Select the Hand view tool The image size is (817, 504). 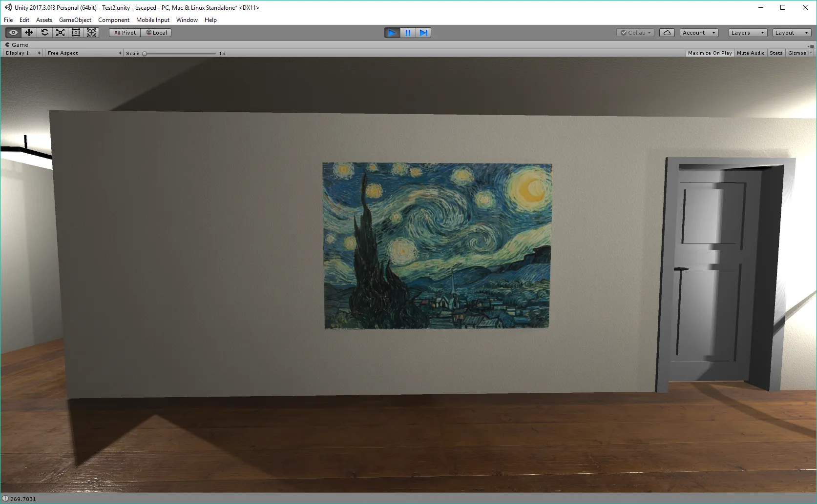click(13, 33)
